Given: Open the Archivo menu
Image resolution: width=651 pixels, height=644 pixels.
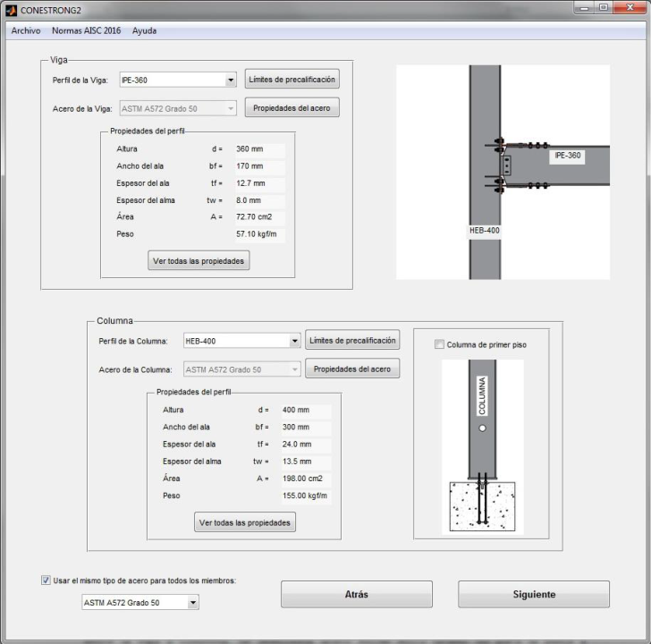Looking at the screenshot, I should click(x=25, y=30).
